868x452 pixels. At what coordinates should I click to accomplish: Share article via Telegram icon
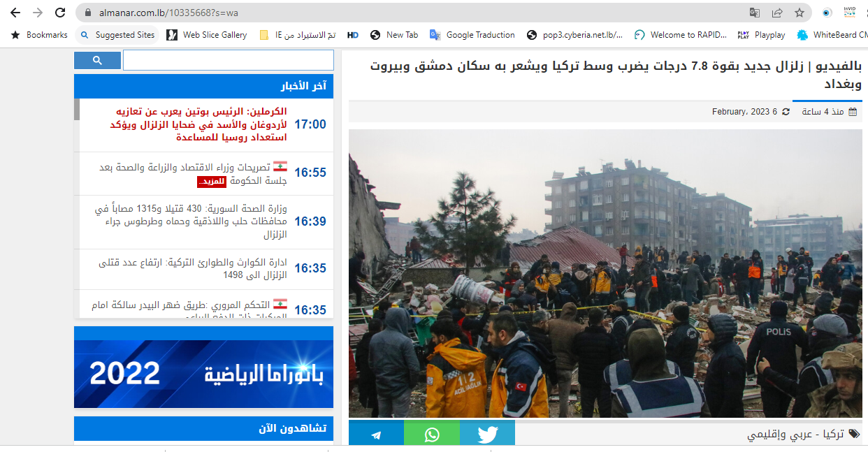pyautogui.click(x=376, y=434)
